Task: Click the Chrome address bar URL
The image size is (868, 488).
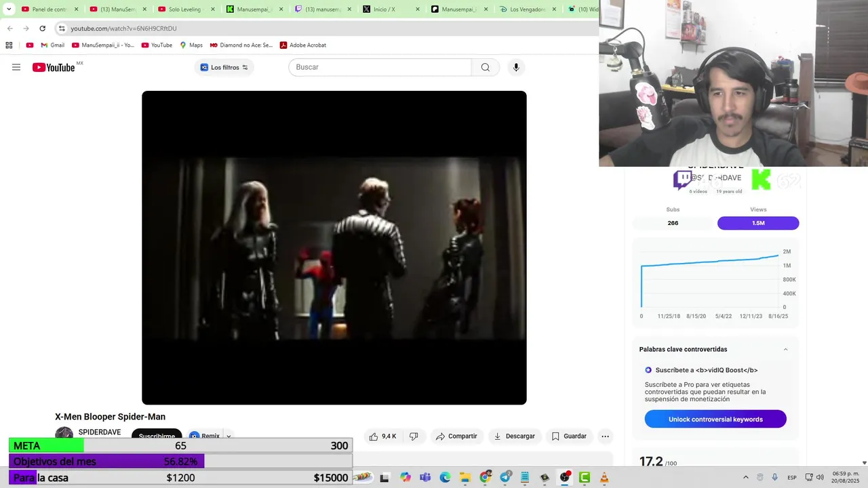Action: 124,28
